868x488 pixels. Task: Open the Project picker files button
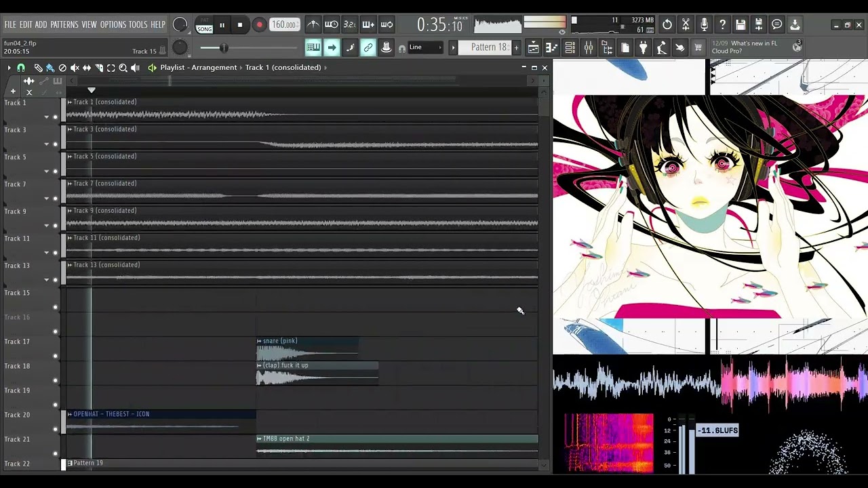click(x=625, y=47)
